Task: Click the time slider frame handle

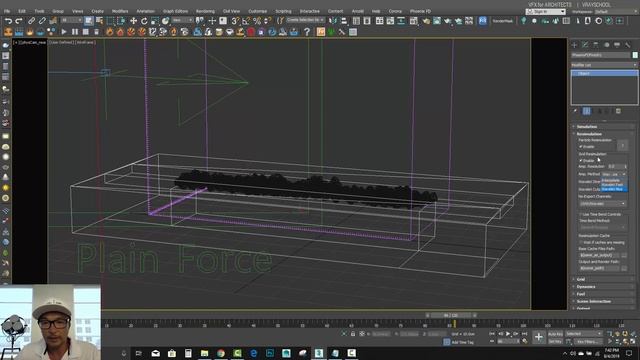Action: [x=451, y=316]
